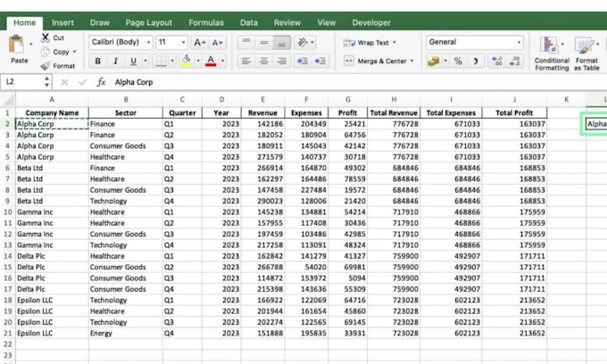Confirm the formula bar entry with checkmark

coord(82,82)
